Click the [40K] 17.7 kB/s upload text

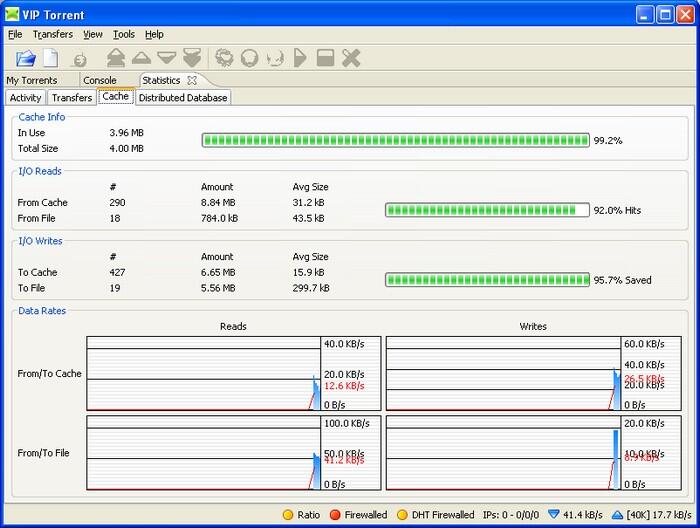click(659, 515)
